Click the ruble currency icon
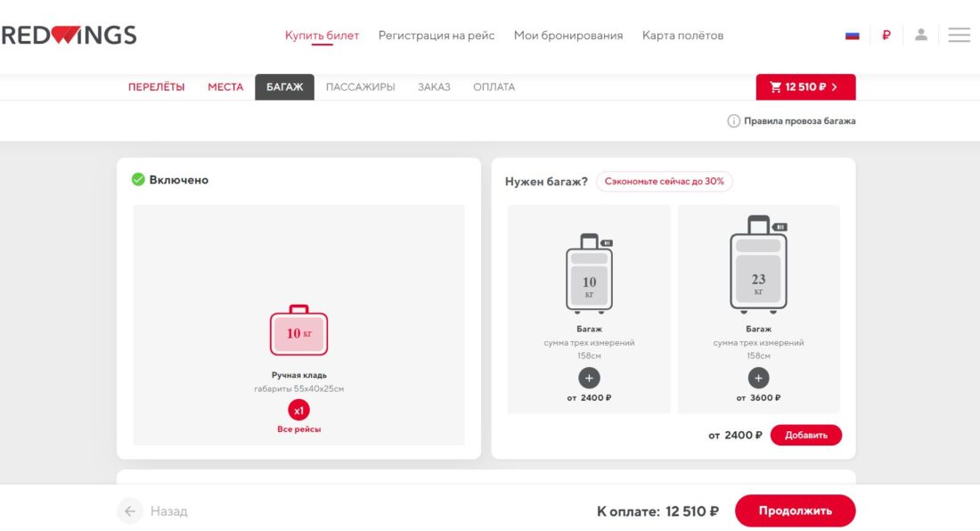980x531 pixels. point(886,34)
